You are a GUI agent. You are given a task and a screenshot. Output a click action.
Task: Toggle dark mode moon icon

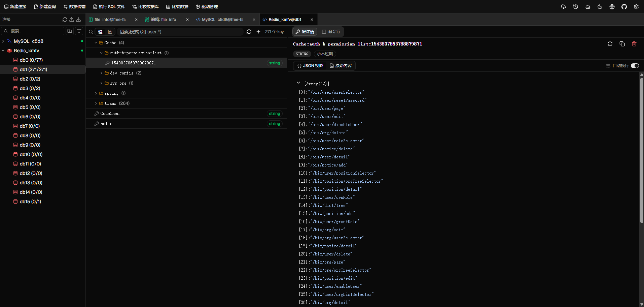tap(600, 7)
